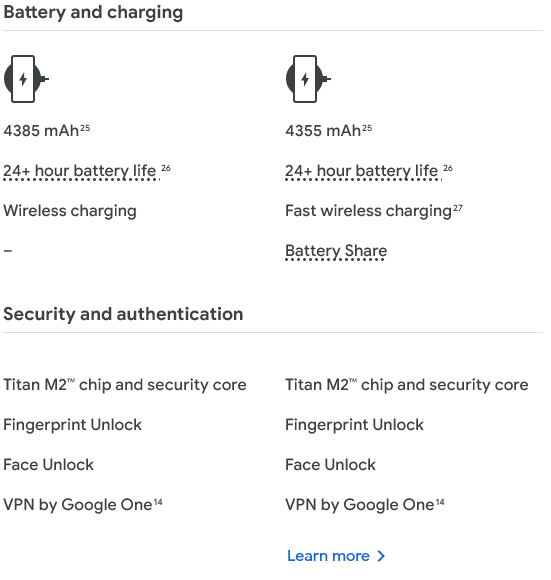Click the chevron arrow beside Learn more

click(381, 556)
